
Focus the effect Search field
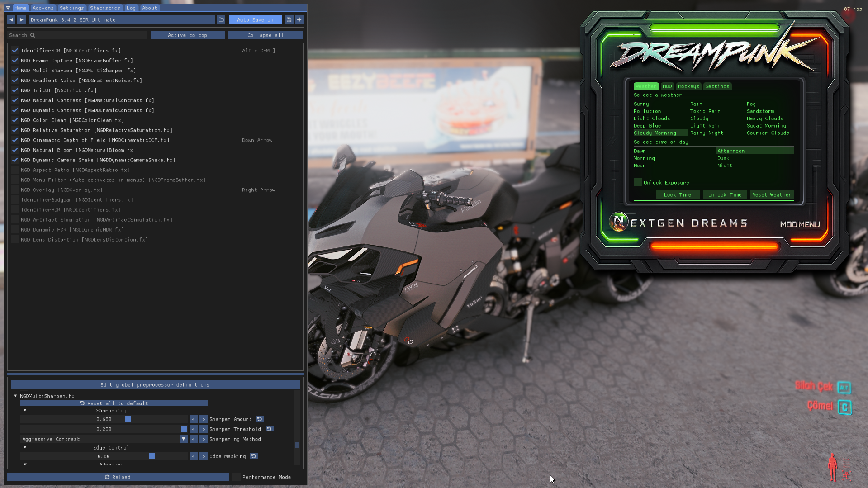point(77,35)
